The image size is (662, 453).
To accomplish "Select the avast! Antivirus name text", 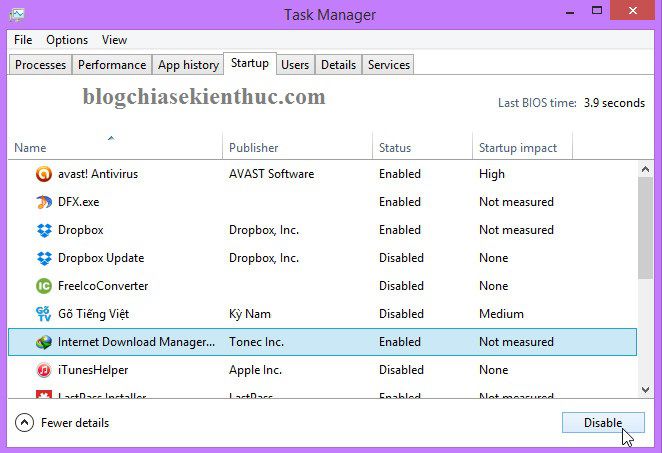I will point(98,174).
